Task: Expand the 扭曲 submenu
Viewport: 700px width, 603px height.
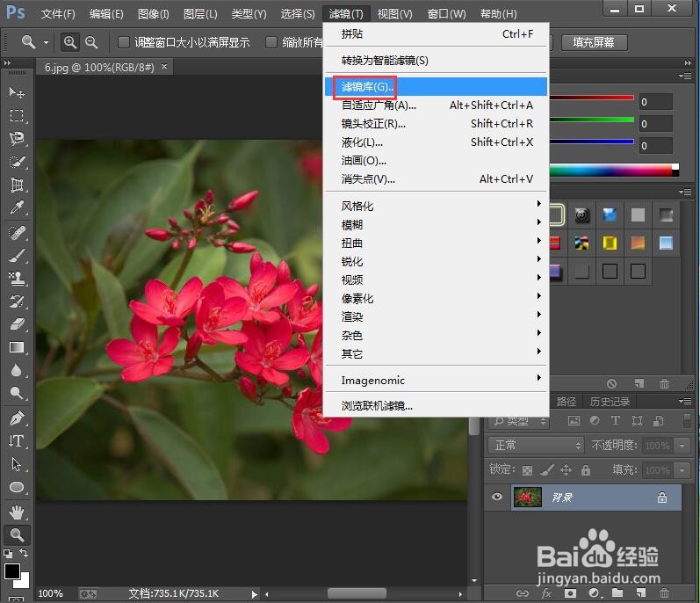Action: [437, 243]
